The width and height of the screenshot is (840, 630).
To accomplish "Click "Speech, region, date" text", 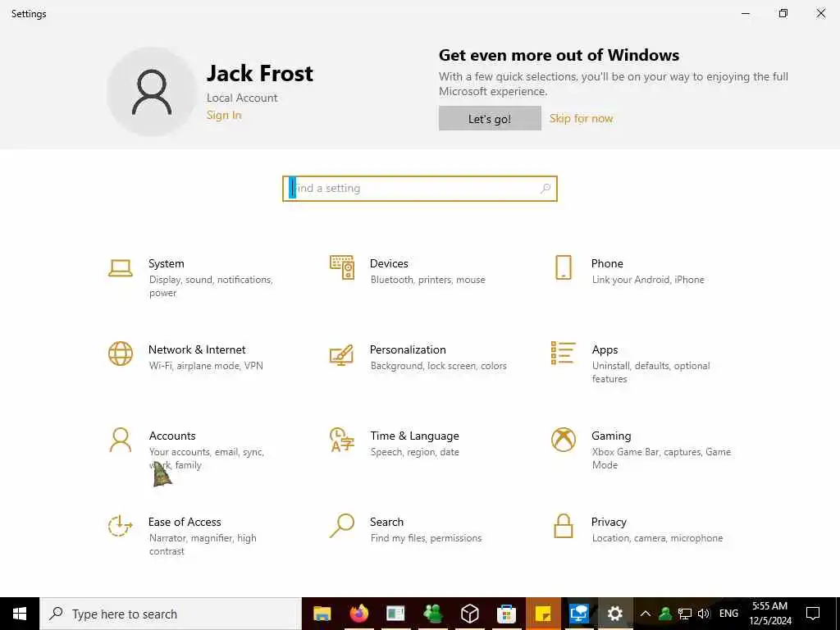I will click(414, 452).
